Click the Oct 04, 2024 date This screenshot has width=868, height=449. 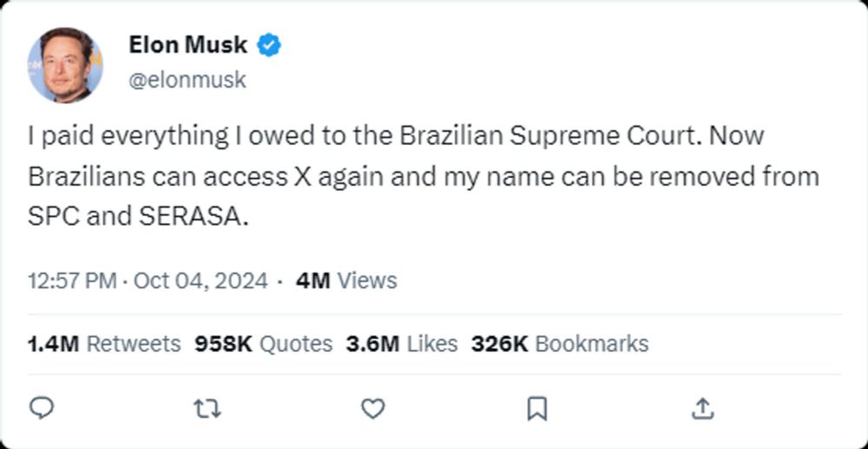[x=200, y=281]
